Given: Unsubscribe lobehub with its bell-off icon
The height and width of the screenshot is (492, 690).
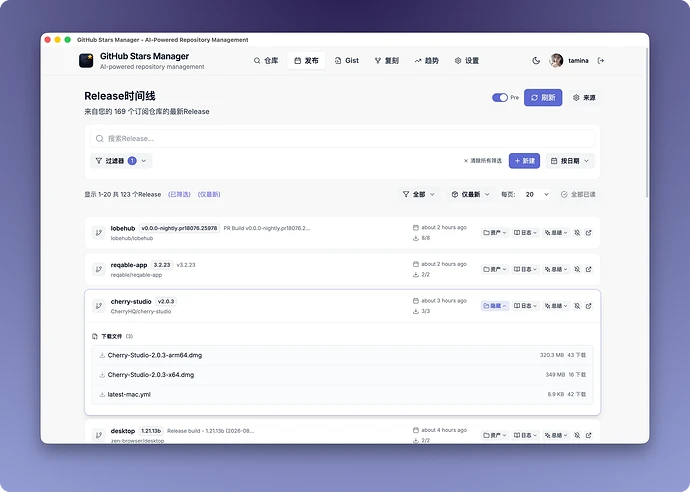Looking at the screenshot, I should coord(577,232).
